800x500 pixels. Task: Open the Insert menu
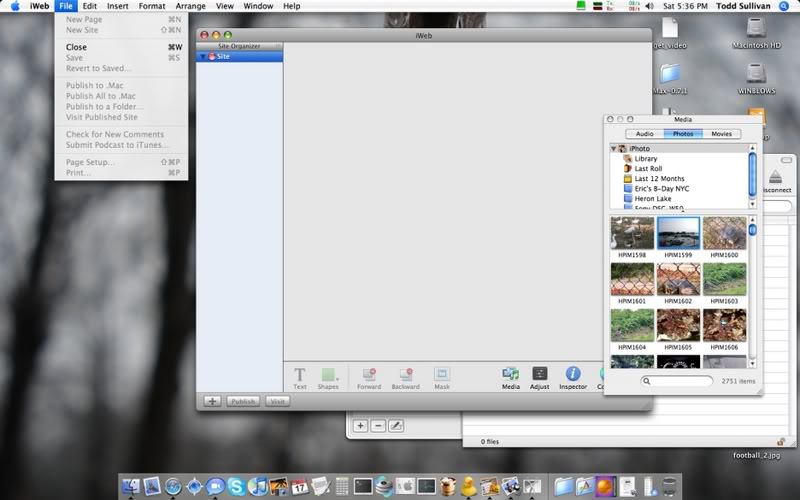click(x=117, y=6)
